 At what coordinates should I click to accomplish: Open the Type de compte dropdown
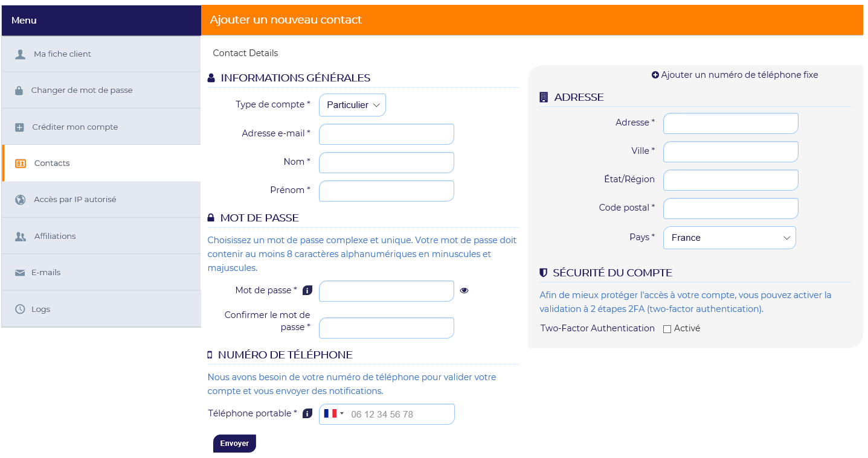[352, 105]
